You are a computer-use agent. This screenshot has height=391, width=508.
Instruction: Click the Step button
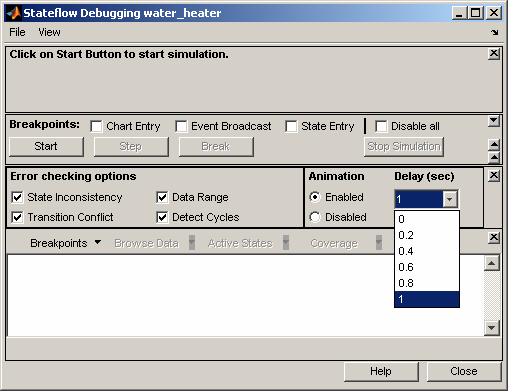click(x=131, y=146)
